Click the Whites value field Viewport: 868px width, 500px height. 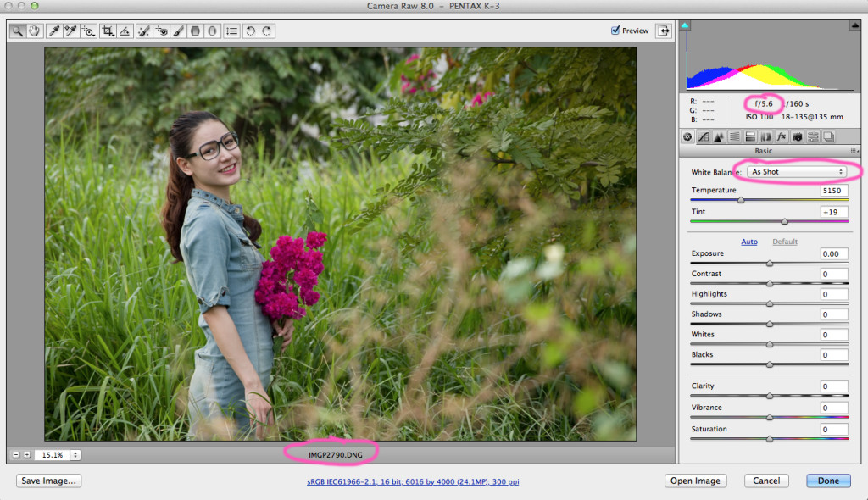coord(834,335)
